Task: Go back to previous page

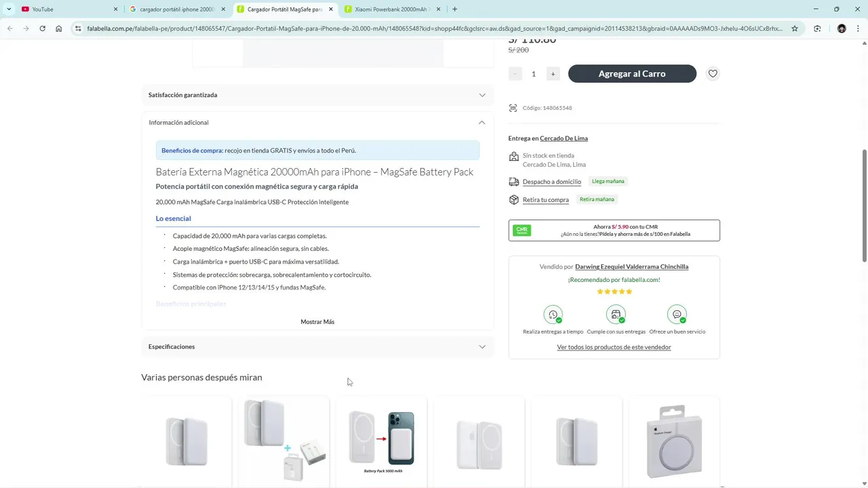Action: click(x=10, y=28)
